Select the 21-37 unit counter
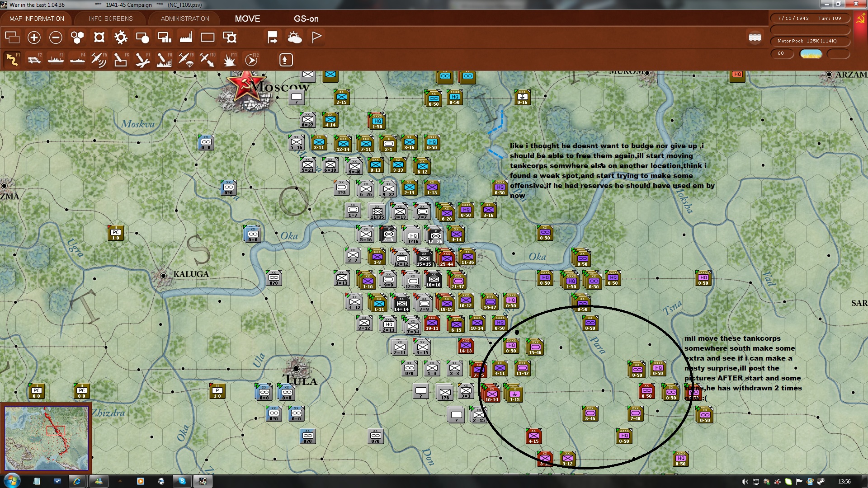Image resolution: width=868 pixels, height=488 pixels. pyautogui.click(x=458, y=281)
